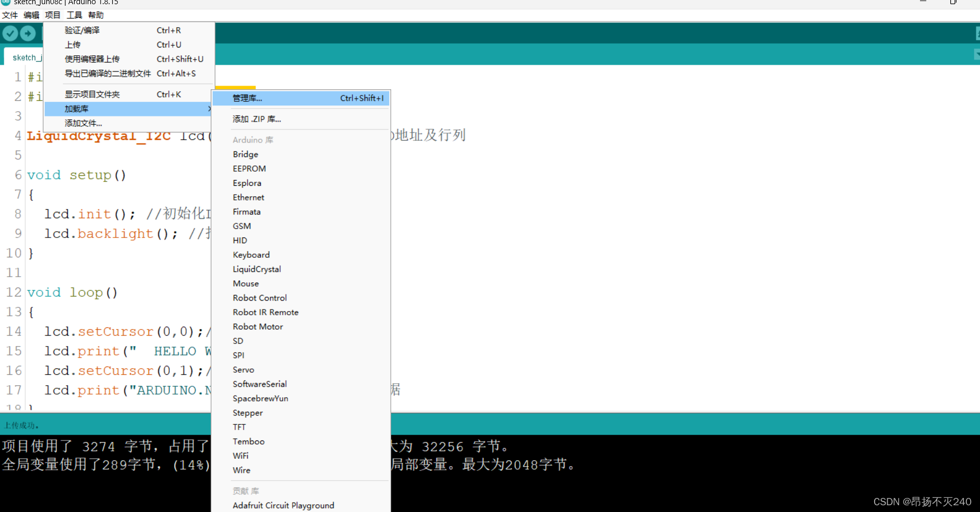Select 显示项目文件夹 entry
The width and height of the screenshot is (980, 512).
pyautogui.click(x=129, y=94)
